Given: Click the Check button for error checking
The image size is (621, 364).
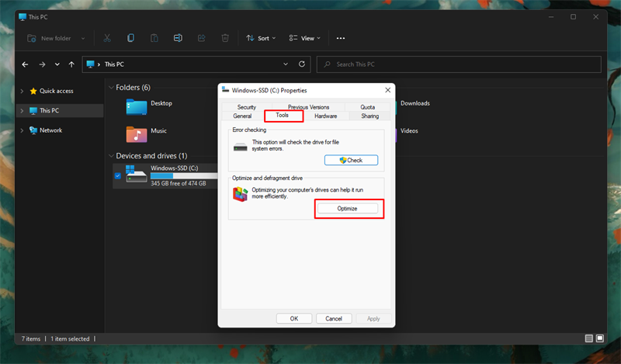Looking at the screenshot, I should (x=351, y=160).
